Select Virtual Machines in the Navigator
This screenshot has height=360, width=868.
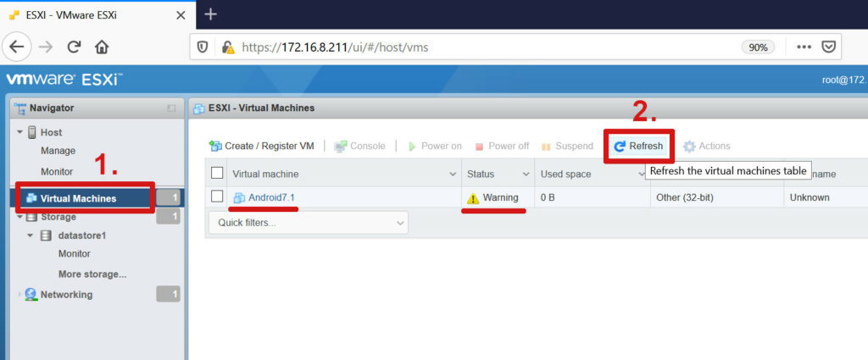[78, 198]
